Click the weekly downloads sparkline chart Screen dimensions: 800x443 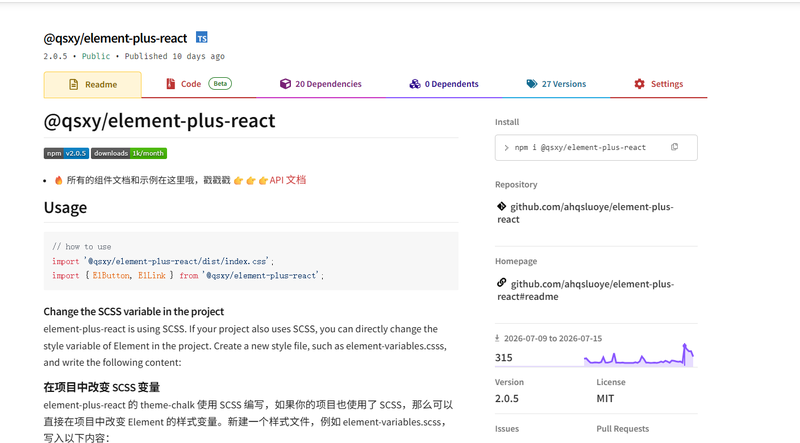(x=639, y=355)
